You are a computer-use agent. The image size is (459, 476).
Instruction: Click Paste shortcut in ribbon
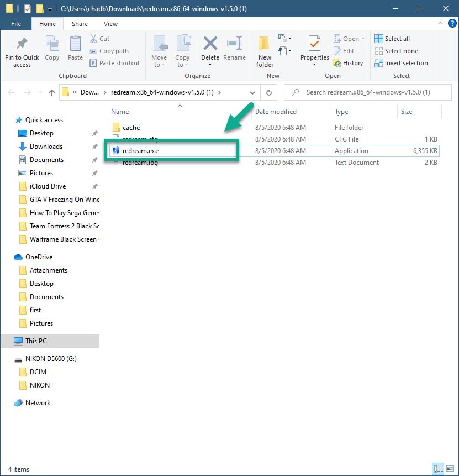[x=115, y=63]
